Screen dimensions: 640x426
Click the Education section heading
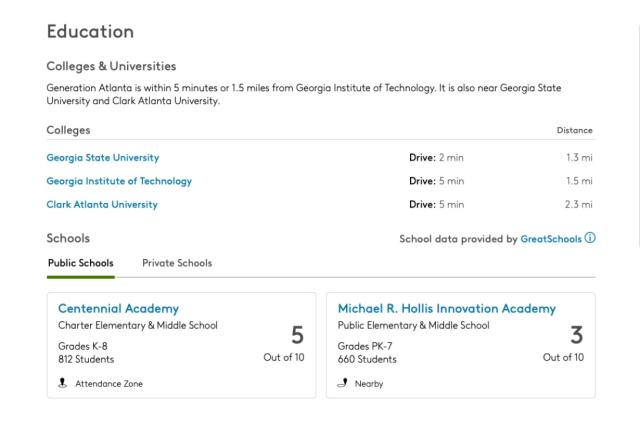tap(90, 32)
